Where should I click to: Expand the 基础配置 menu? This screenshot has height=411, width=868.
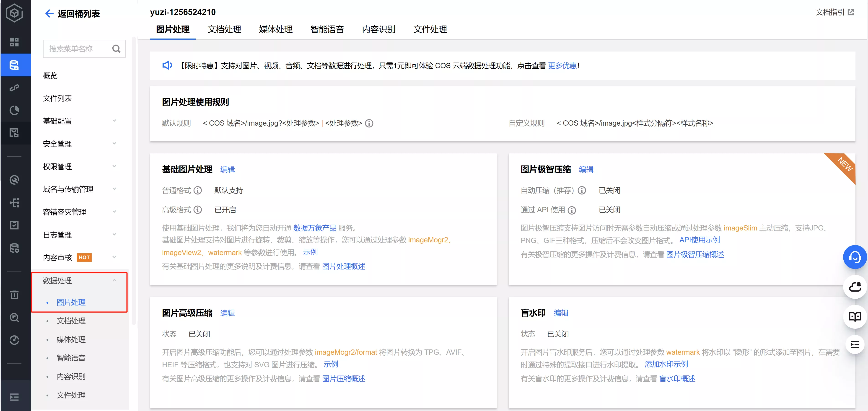pos(80,121)
